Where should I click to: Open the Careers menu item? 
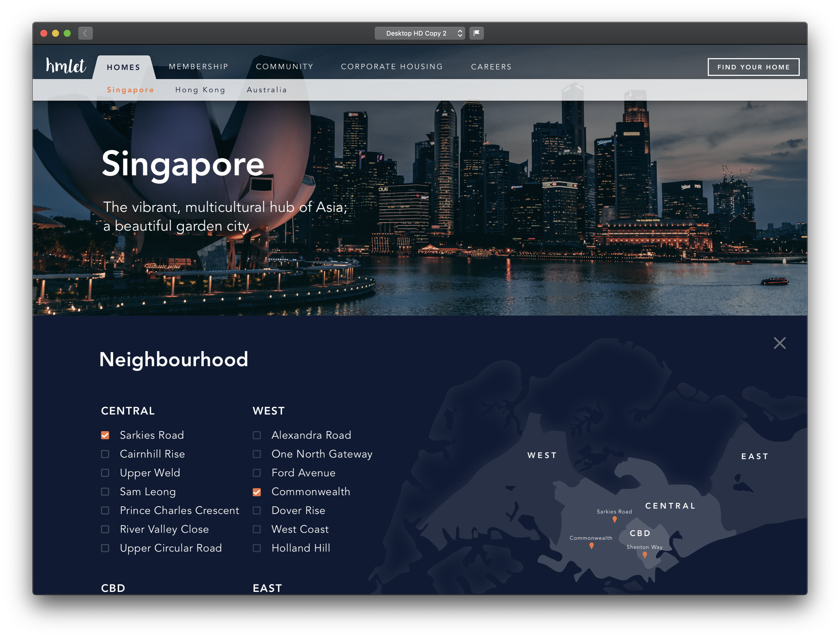(491, 67)
